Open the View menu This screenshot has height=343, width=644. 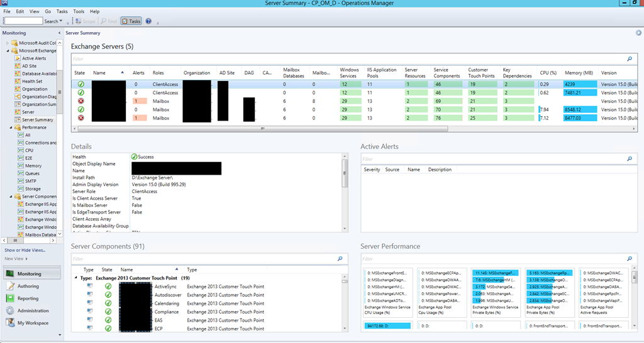(x=34, y=11)
